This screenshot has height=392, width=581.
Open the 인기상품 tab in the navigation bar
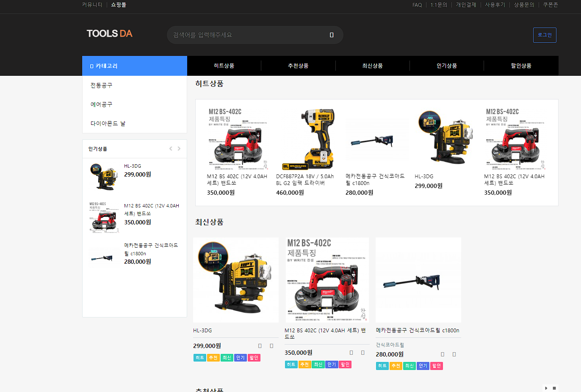[x=447, y=66]
